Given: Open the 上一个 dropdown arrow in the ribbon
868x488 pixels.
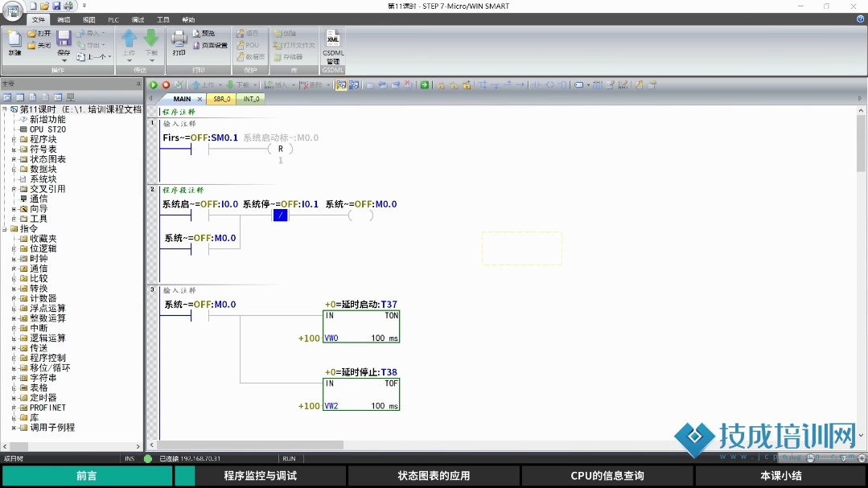Looking at the screenshot, I should [110, 57].
